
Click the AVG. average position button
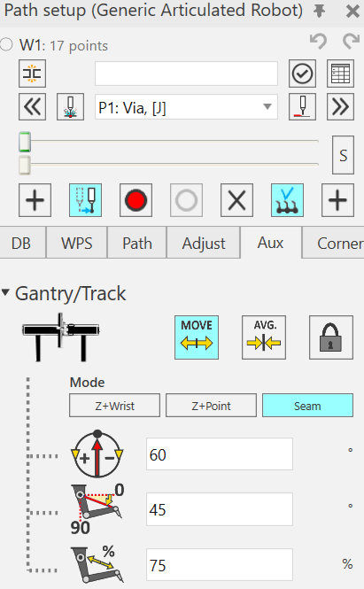pyautogui.click(x=264, y=337)
